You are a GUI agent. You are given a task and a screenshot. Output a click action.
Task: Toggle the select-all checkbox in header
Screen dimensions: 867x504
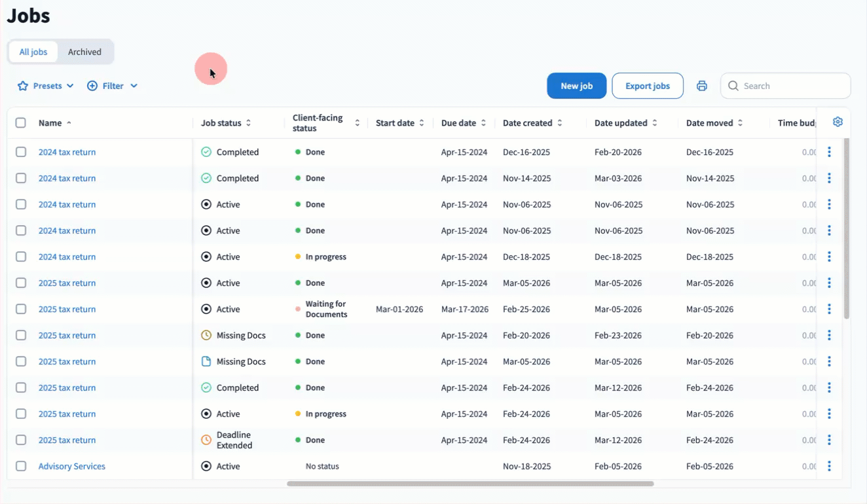coord(21,123)
